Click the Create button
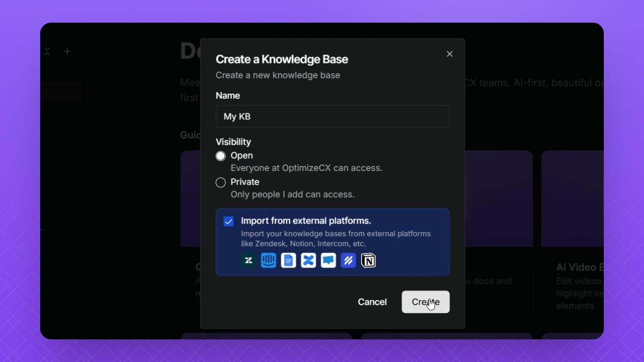This screenshot has height=362, width=644. [x=425, y=302]
